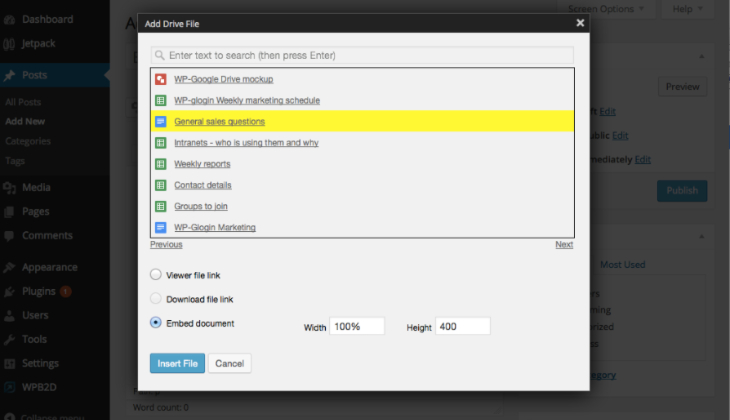
Task: Open the Dashboard menu item
Action: click(x=47, y=20)
